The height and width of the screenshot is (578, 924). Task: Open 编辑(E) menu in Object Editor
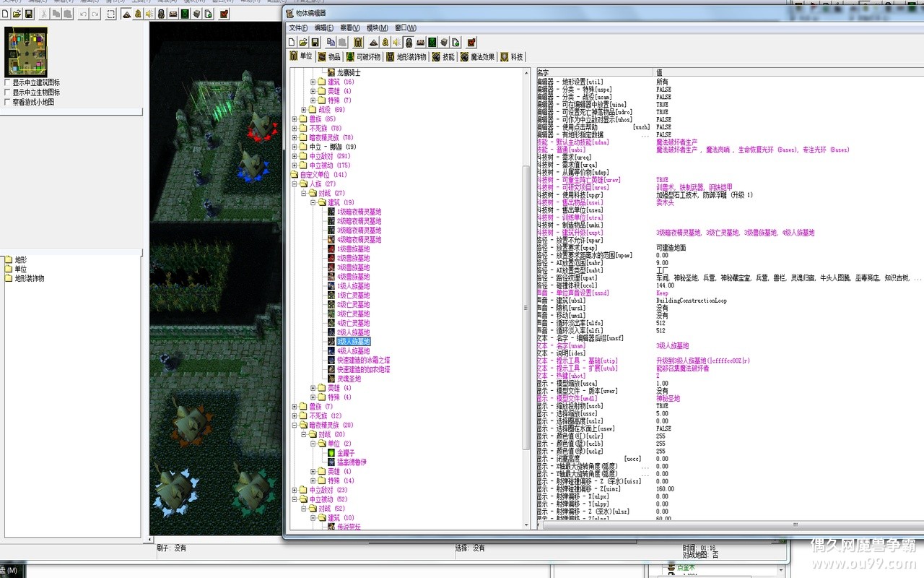[324, 28]
